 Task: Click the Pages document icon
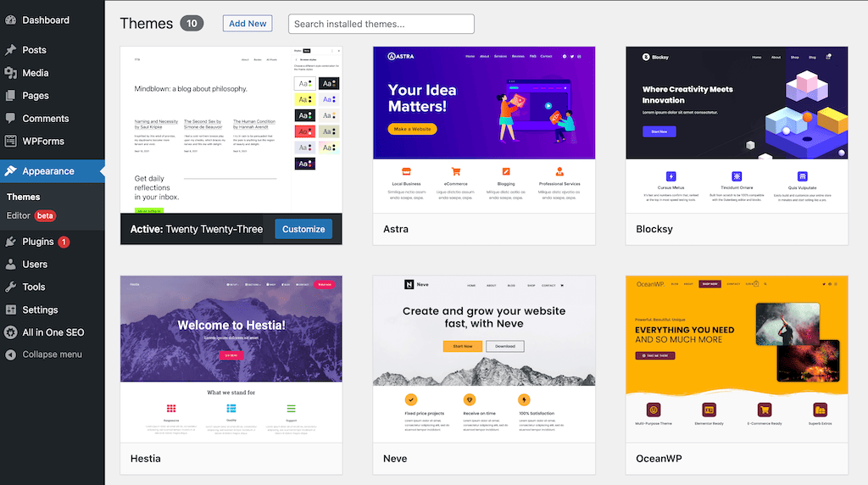click(x=10, y=95)
